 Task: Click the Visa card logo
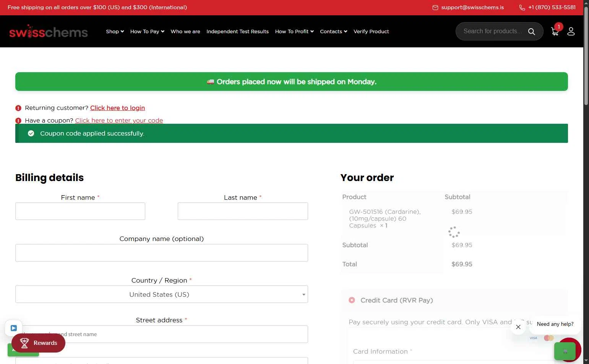coord(533,338)
